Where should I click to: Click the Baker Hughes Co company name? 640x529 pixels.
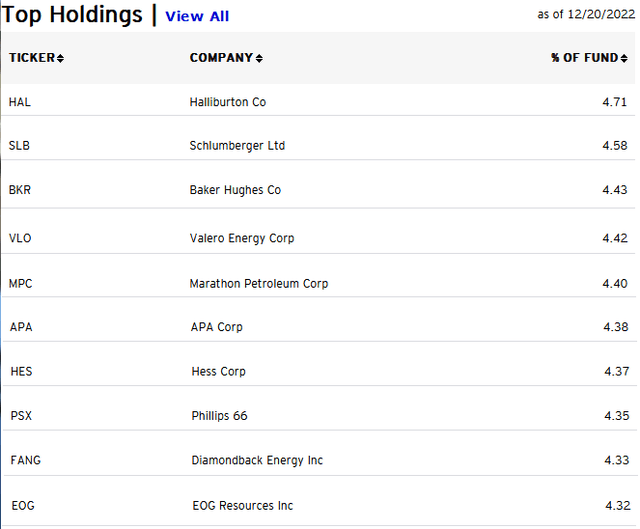(x=235, y=190)
